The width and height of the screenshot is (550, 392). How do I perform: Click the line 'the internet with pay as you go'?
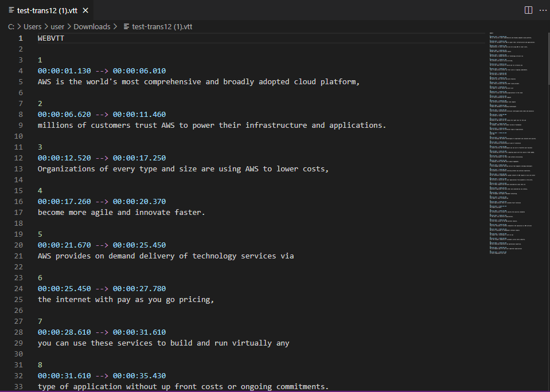point(126,299)
